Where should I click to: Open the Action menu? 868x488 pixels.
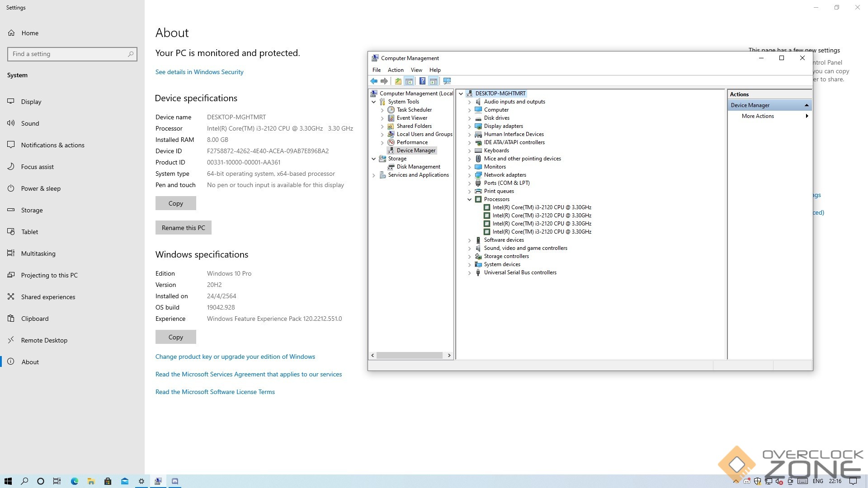pyautogui.click(x=396, y=70)
